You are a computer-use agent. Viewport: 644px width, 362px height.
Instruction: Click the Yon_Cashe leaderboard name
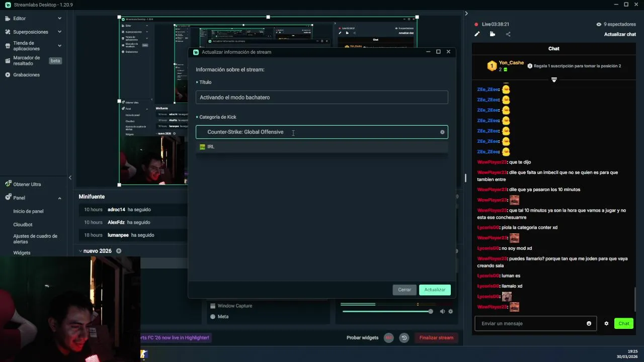(511, 63)
